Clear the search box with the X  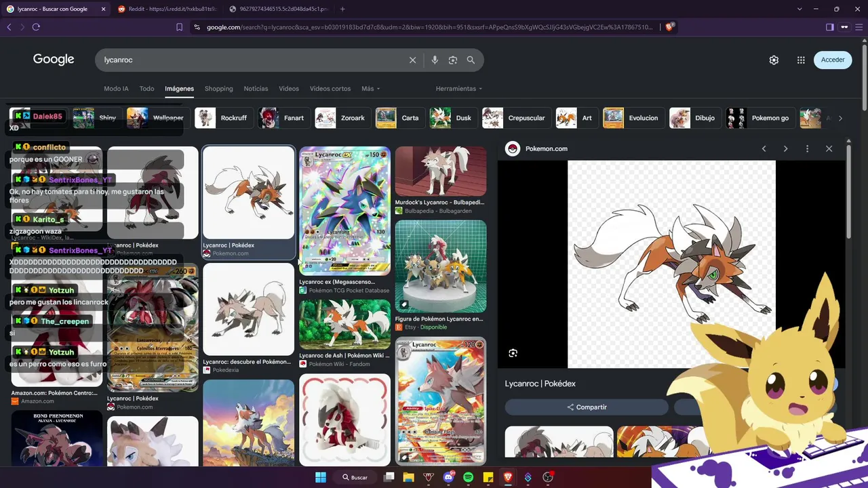(x=412, y=60)
